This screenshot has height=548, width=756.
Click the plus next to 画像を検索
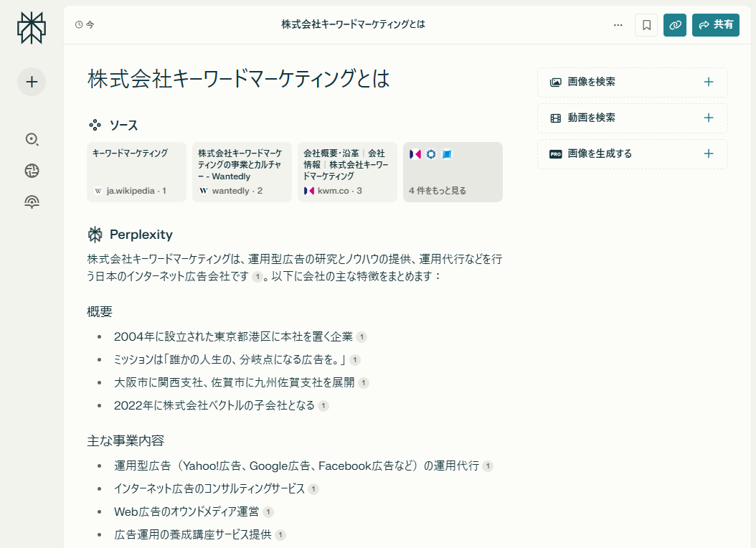(x=708, y=82)
